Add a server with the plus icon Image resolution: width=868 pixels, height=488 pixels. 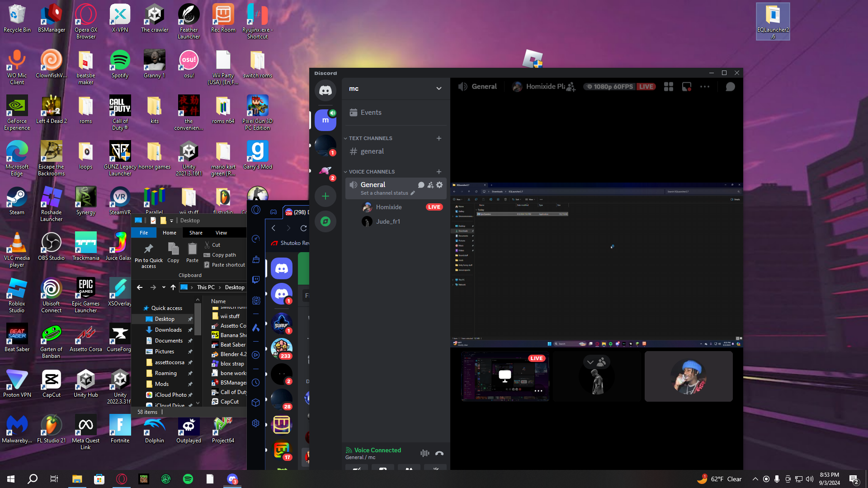click(325, 196)
